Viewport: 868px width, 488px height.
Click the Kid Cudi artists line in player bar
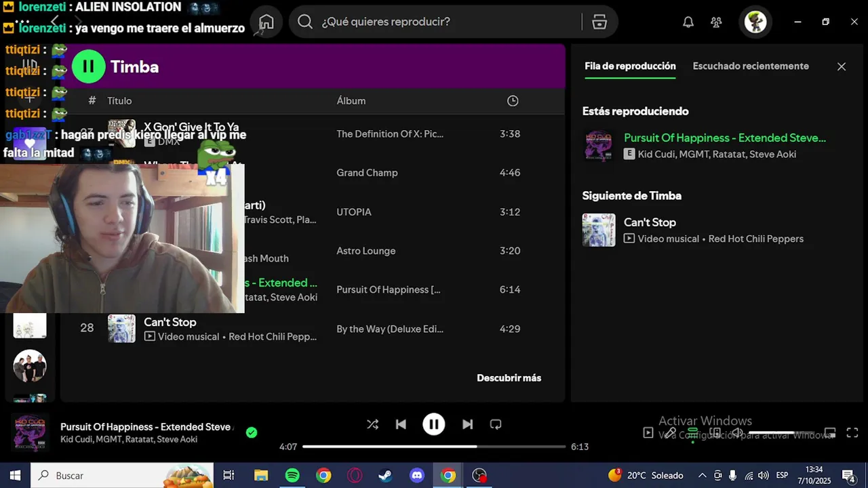[129, 439]
